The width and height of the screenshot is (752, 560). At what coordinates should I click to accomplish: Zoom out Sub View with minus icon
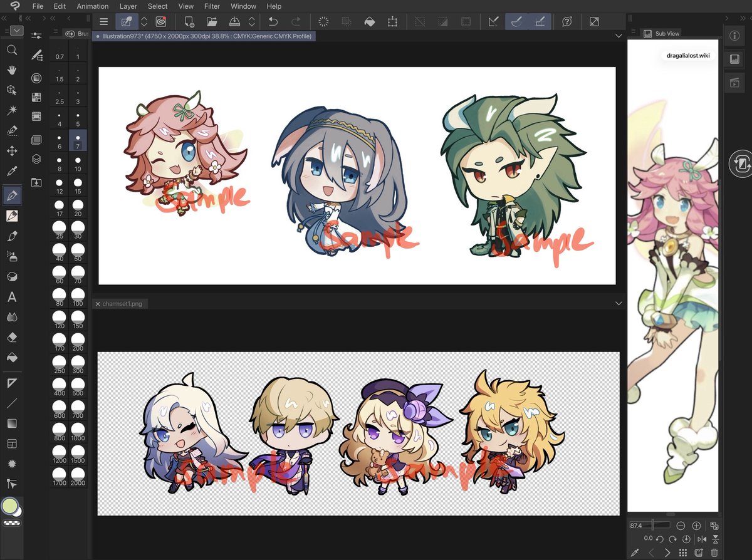(x=681, y=526)
